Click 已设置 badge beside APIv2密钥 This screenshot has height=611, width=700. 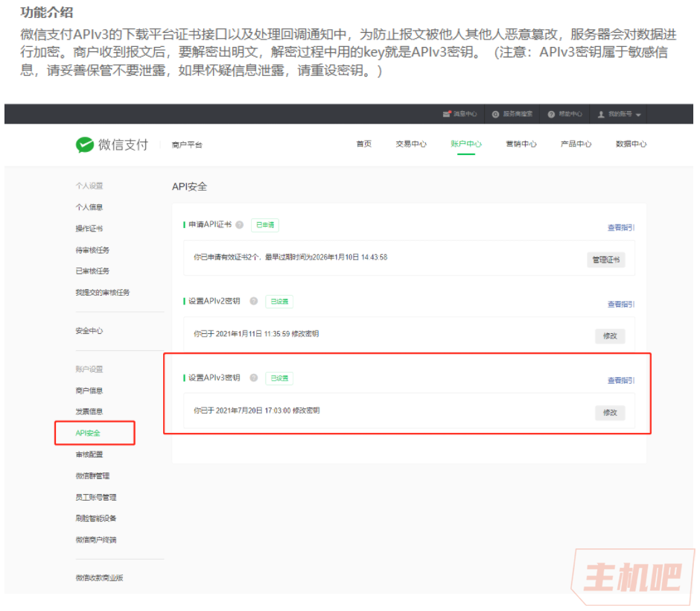pyautogui.click(x=279, y=302)
